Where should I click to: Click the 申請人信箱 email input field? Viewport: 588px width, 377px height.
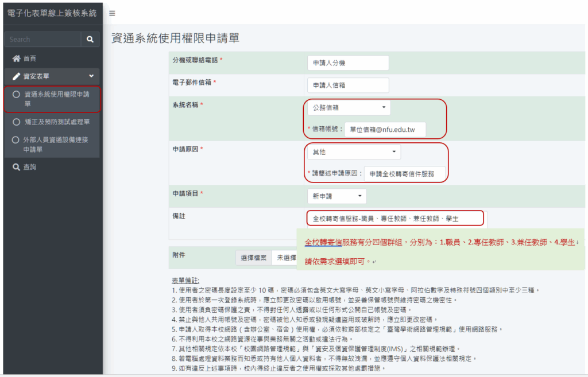pos(347,85)
